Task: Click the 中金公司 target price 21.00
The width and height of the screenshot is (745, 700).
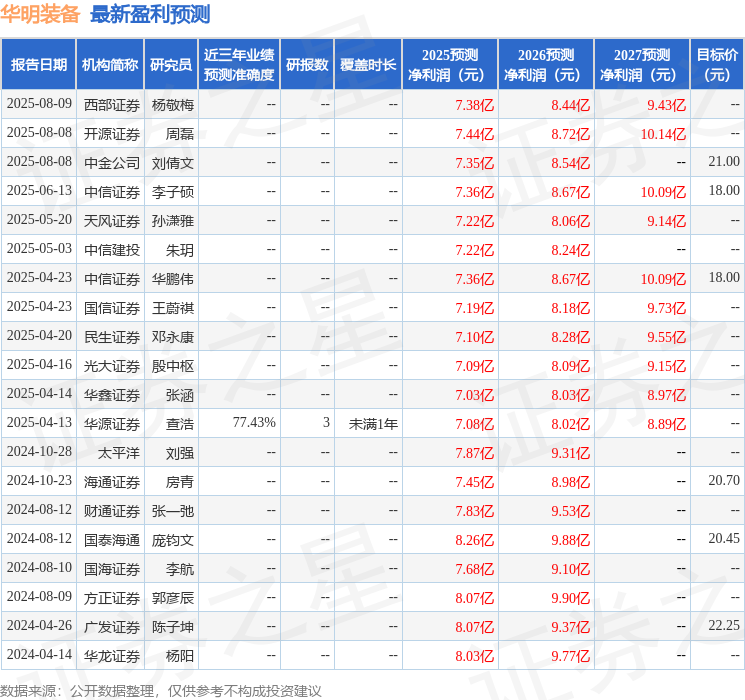Action: [x=724, y=162]
